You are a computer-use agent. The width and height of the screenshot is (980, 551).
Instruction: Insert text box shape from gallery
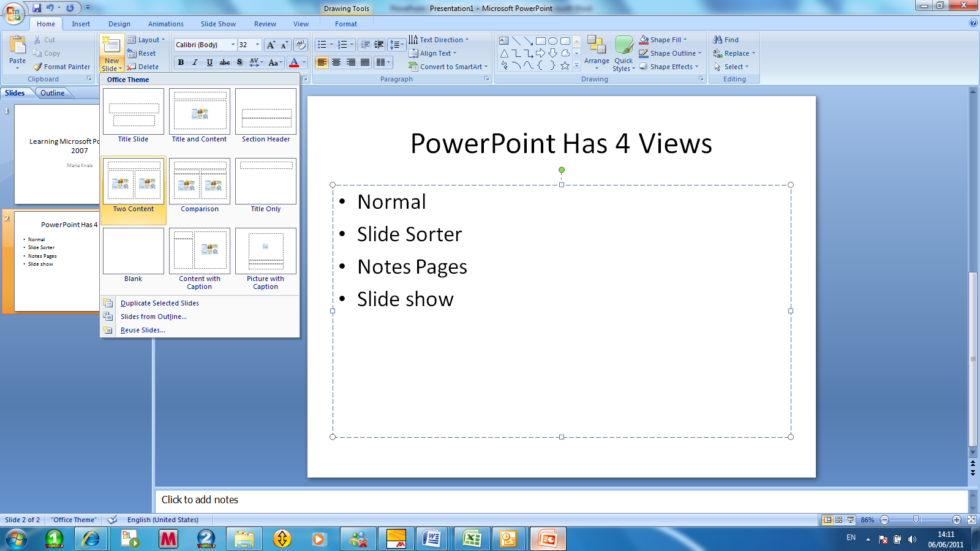[504, 41]
